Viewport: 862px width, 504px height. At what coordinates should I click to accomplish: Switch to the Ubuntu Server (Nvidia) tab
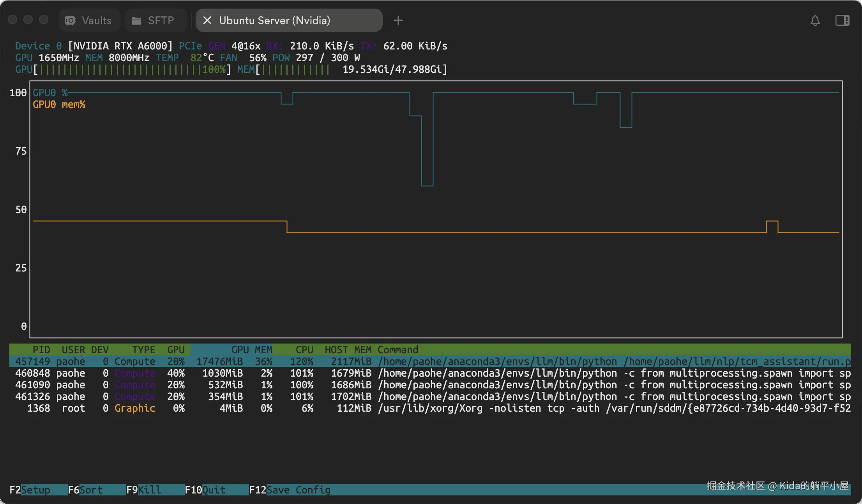[x=274, y=21]
